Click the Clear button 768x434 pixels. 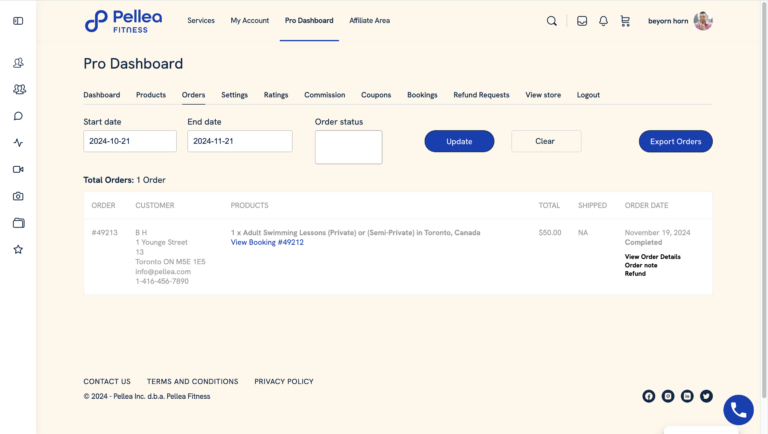546,141
